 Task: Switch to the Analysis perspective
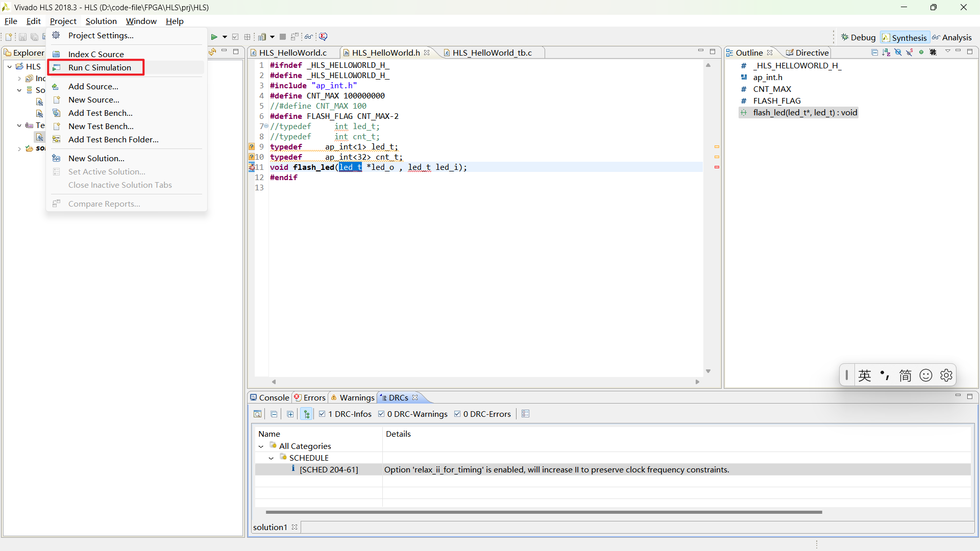[x=952, y=37]
